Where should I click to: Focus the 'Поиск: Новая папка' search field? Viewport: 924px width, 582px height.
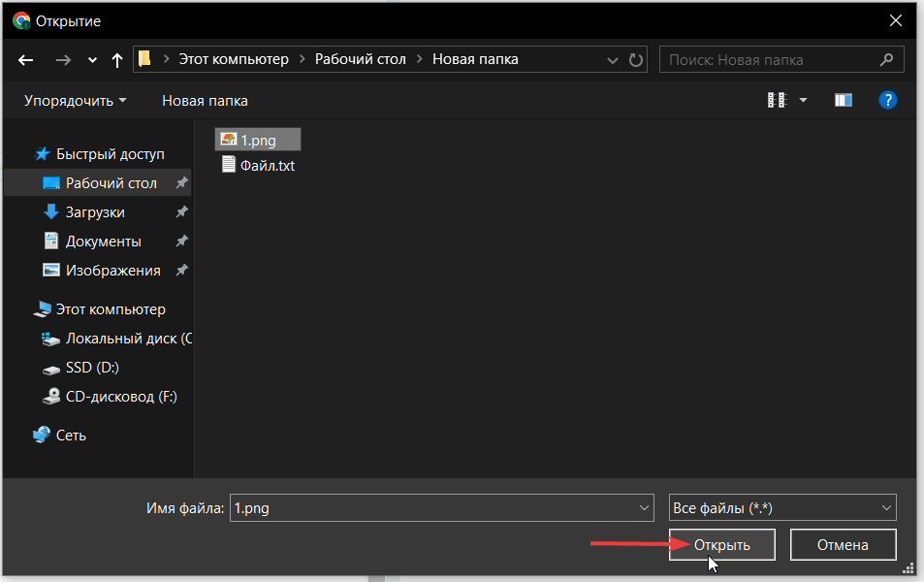tap(781, 59)
